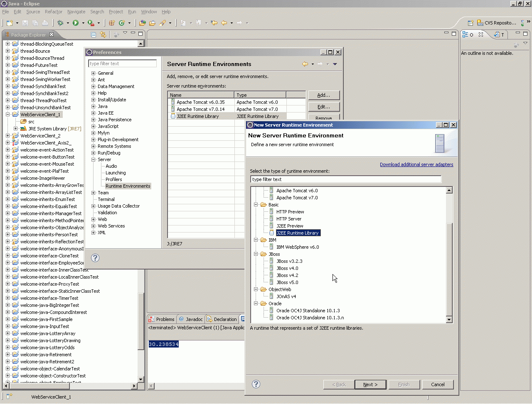Click the green Run icon in toolbar
Viewport: 532px width, 404px height.
pos(76,23)
